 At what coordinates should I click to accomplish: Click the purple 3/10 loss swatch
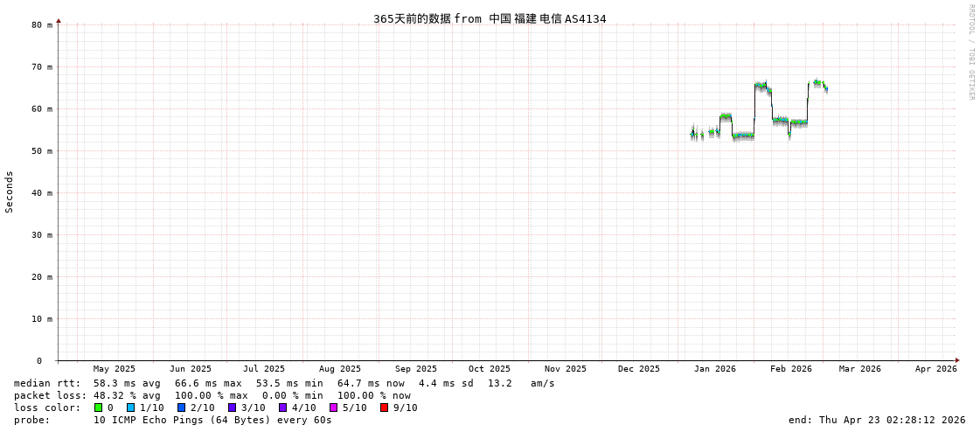(x=233, y=408)
